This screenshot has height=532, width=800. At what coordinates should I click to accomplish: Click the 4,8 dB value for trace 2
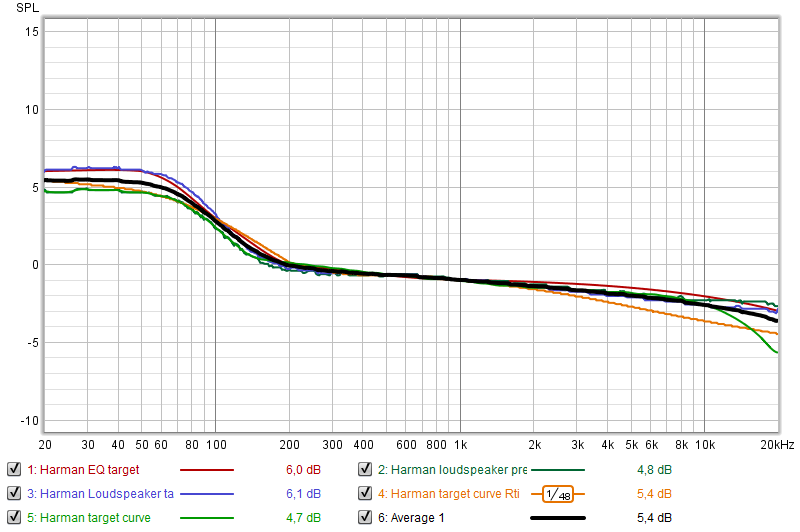(x=655, y=469)
